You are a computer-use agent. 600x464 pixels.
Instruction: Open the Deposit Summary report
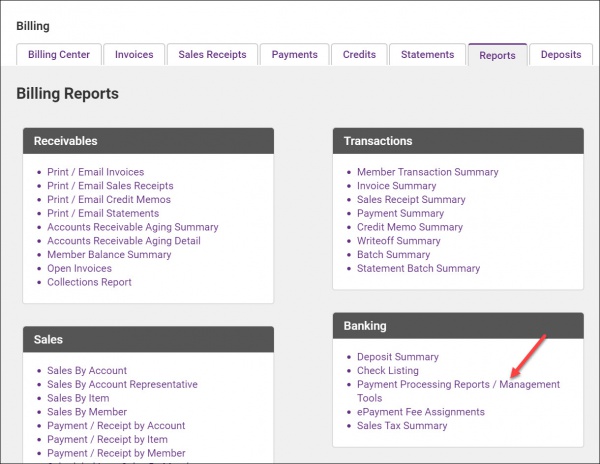[x=397, y=357]
